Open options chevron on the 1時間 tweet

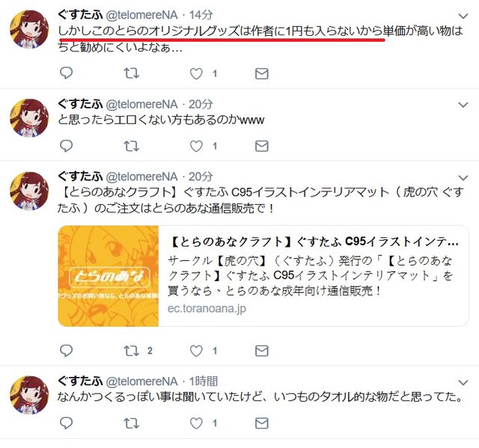pyautogui.click(x=463, y=382)
